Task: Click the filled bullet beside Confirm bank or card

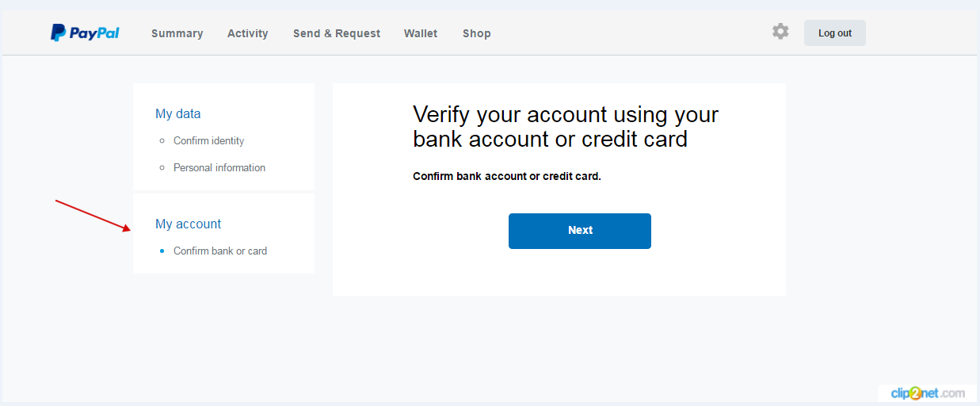Action: pos(162,251)
